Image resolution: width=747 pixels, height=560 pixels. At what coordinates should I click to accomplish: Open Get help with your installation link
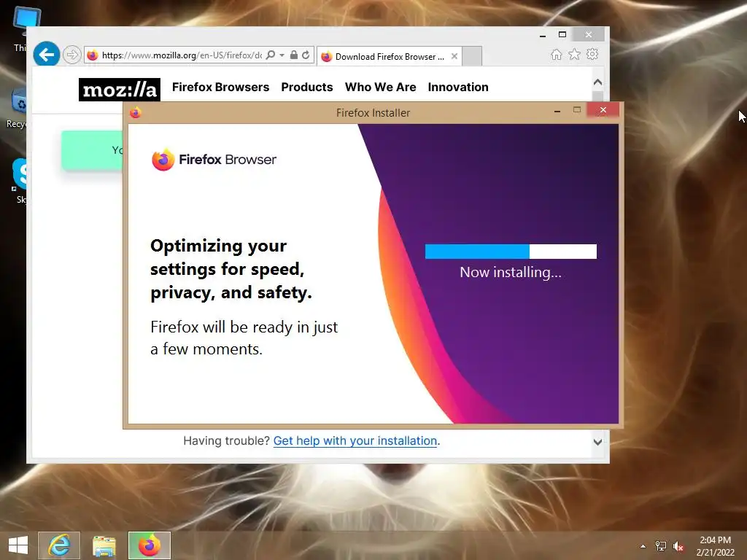(355, 441)
